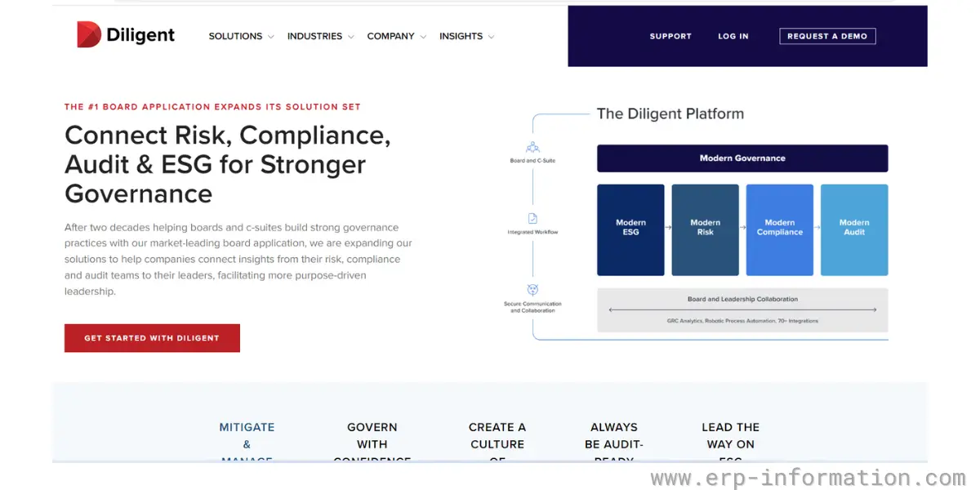Select the Modern Risk block
980x490 pixels.
coord(705,229)
